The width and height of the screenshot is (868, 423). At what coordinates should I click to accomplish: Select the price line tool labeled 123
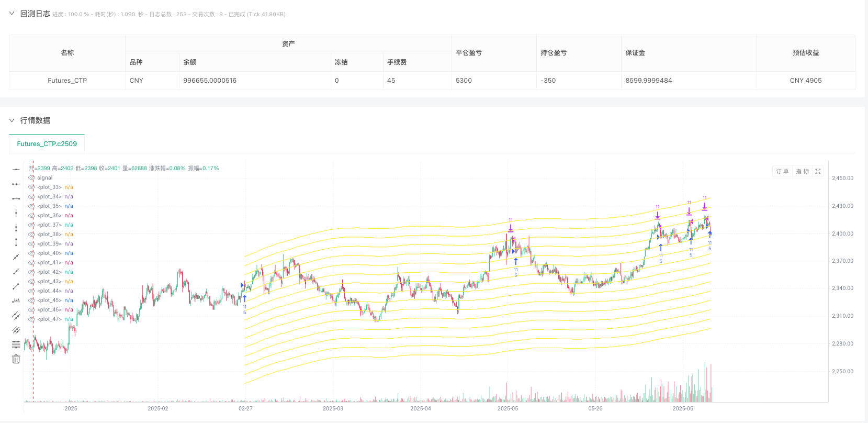[x=16, y=300]
